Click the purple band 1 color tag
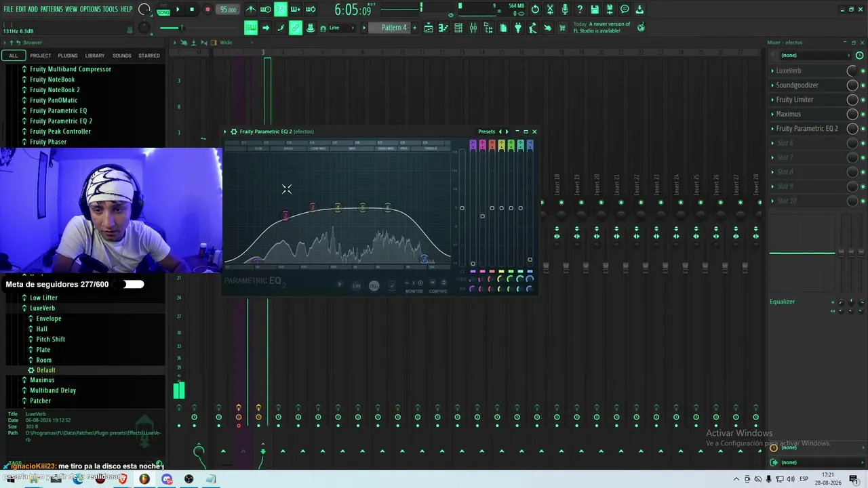The width and height of the screenshot is (868, 488). click(473, 144)
